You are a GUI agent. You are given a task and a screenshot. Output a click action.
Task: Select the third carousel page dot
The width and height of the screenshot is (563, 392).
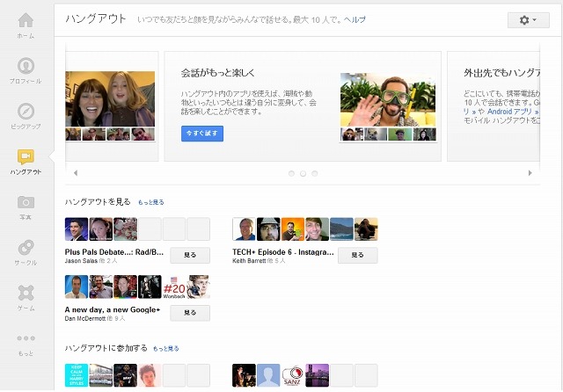pyautogui.click(x=315, y=173)
